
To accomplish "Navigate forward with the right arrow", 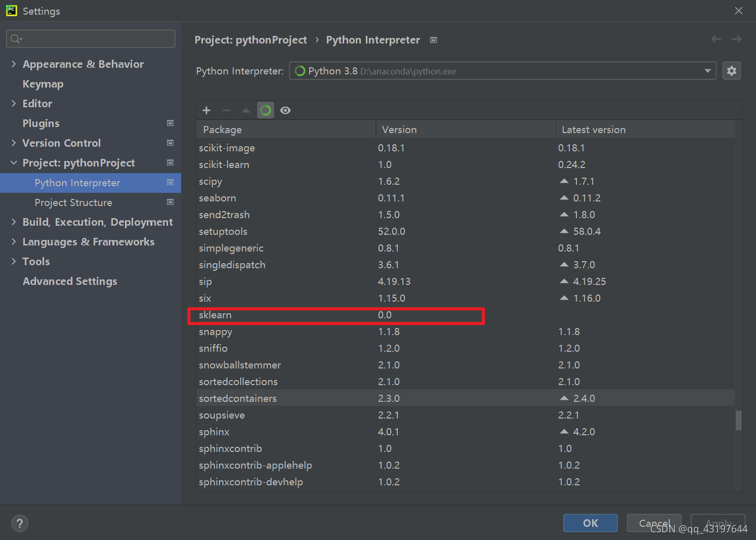I will [736, 39].
